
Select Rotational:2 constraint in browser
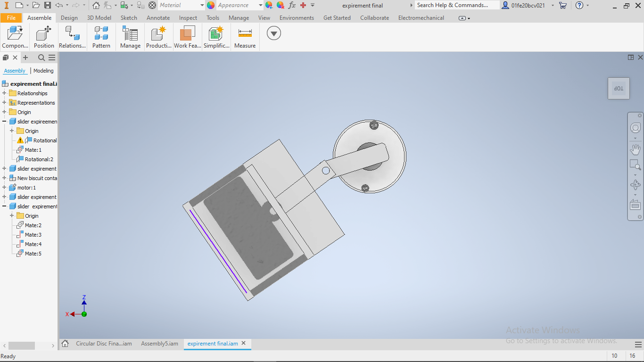tap(39, 159)
